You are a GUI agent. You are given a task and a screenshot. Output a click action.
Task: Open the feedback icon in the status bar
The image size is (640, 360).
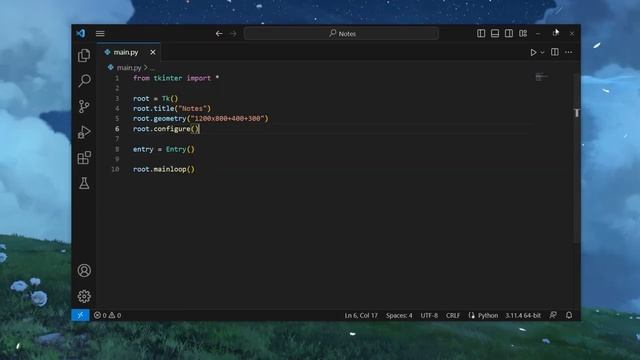(x=553, y=315)
